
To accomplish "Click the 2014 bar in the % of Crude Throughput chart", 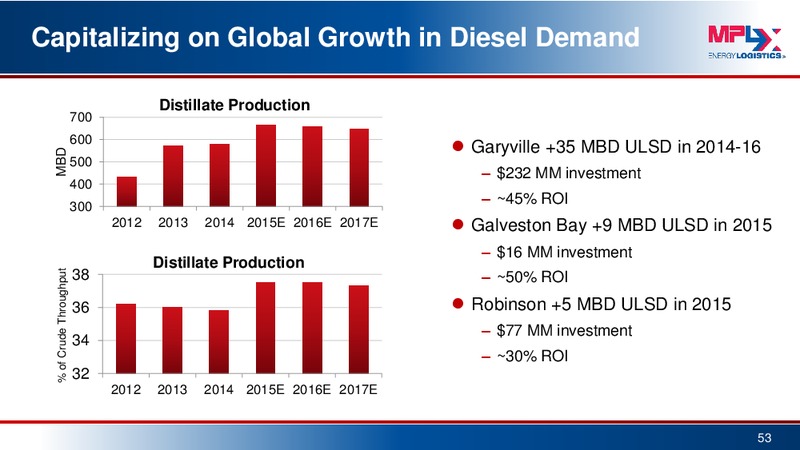I will click(x=219, y=342).
